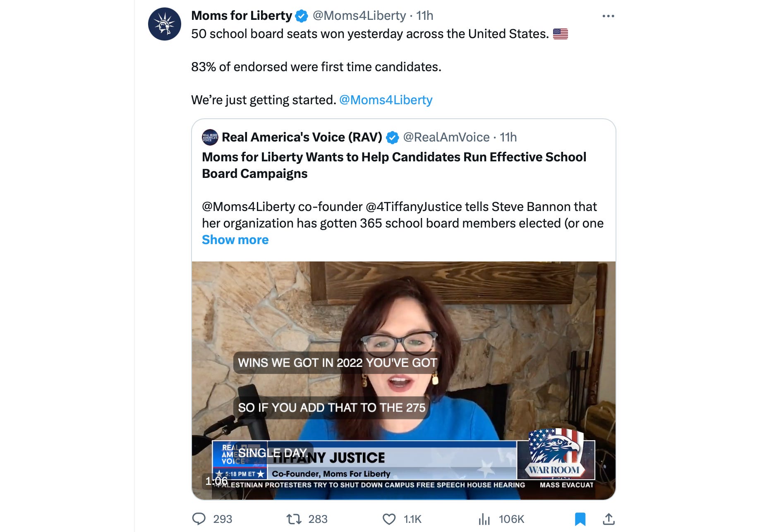Click the RAV verified checkmark badge
Viewport: 762px width, 532px height.
click(x=392, y=137)
